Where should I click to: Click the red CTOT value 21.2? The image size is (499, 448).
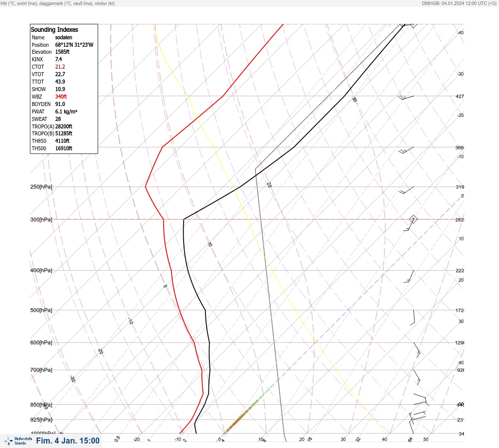60,67
